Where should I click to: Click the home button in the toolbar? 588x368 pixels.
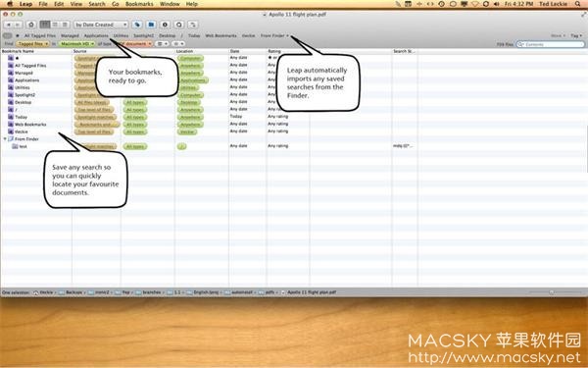point(31,25)
